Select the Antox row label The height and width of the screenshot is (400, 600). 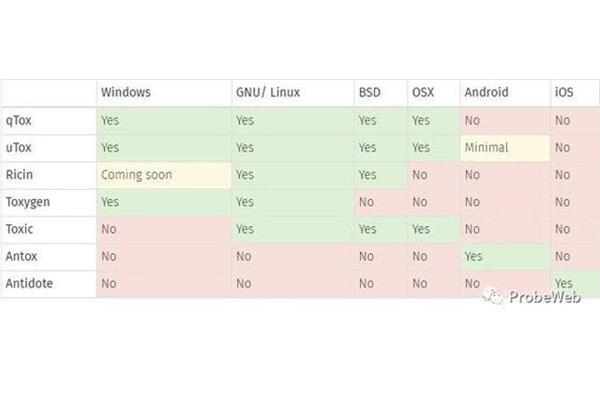[x=21, y=256]
